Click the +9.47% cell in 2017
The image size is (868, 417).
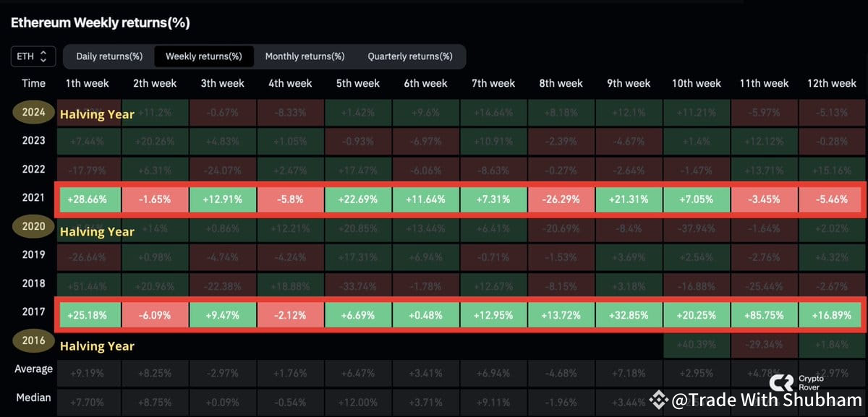[222, 316]
